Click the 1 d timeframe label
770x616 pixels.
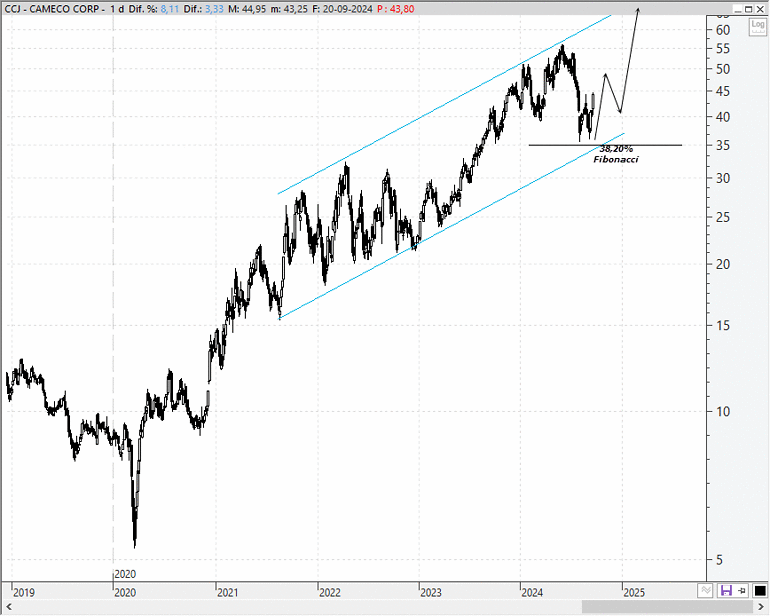(x=117, y=9)
